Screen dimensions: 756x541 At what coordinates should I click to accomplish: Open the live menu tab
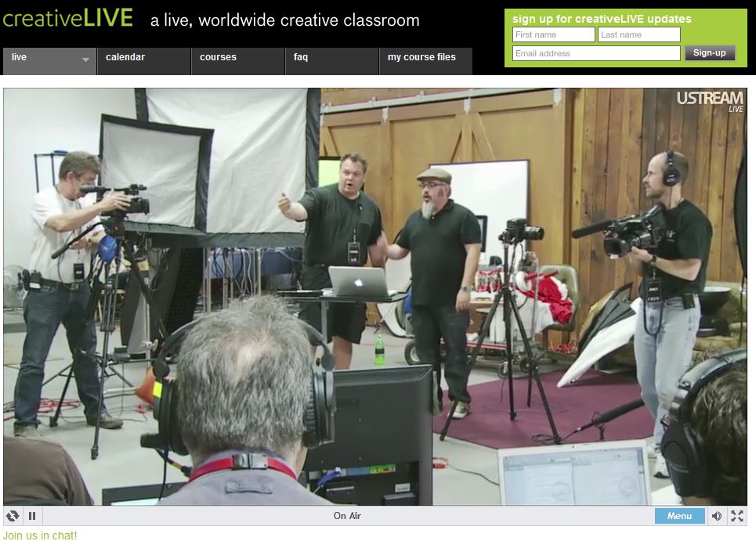(49, 61)
